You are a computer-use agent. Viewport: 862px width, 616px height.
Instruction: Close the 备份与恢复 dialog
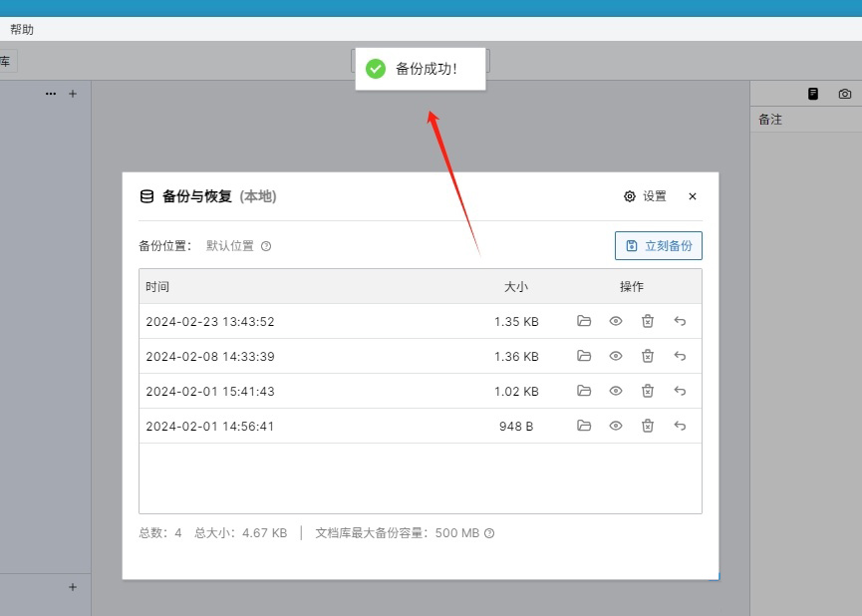(693, 196)
